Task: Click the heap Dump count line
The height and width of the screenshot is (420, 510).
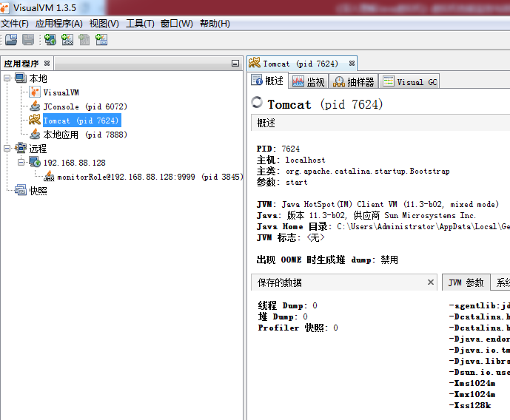Action: tap(283, 316)
